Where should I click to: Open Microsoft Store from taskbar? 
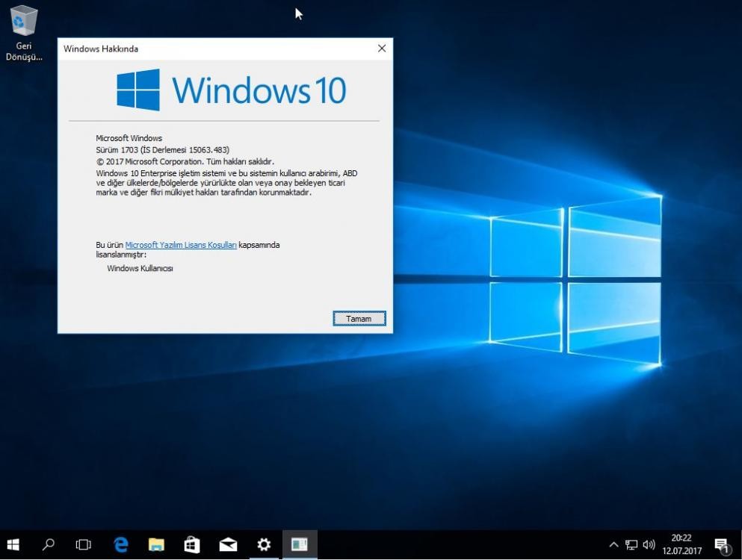tap(192, 545)
